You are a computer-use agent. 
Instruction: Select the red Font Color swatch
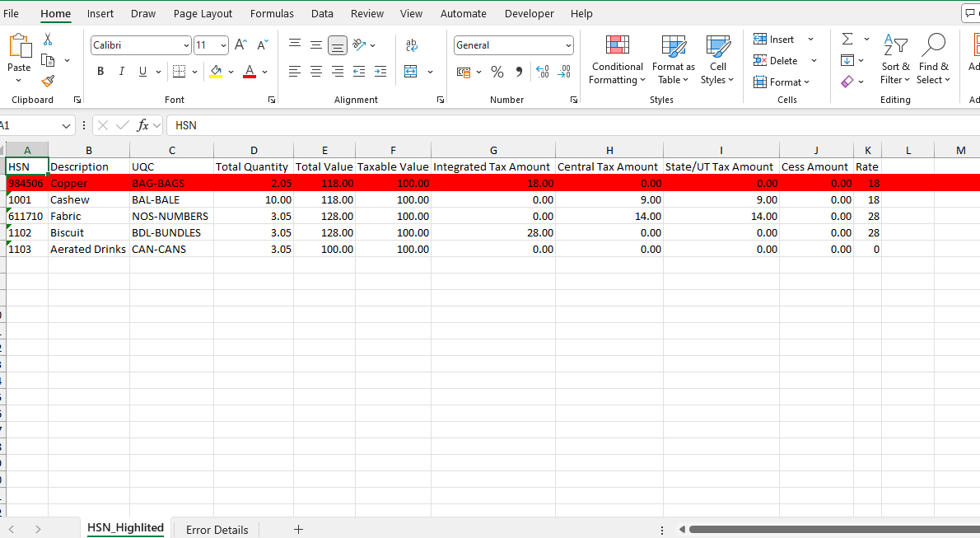[250, 76]
